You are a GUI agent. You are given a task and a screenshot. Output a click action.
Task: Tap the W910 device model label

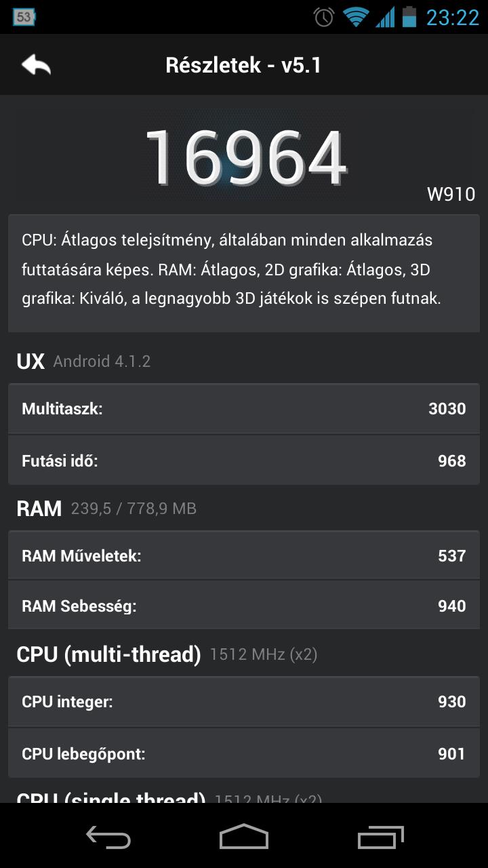(451, 194)
